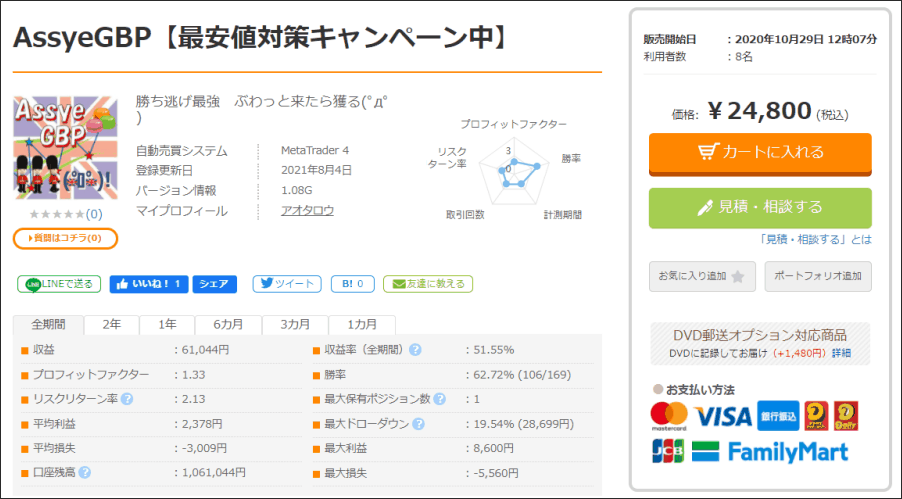
Task: Click 利用者数 value 8名
Action: [744, 56]
